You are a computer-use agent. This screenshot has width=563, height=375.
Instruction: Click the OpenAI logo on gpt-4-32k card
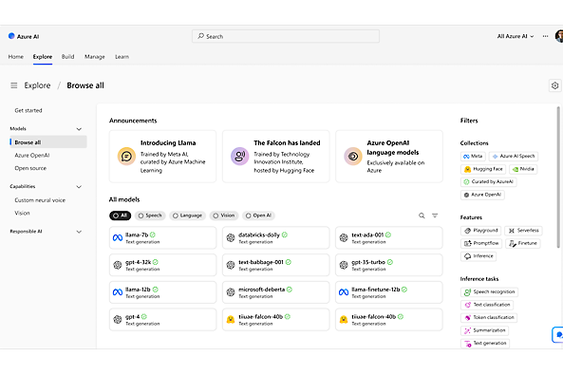117,265
